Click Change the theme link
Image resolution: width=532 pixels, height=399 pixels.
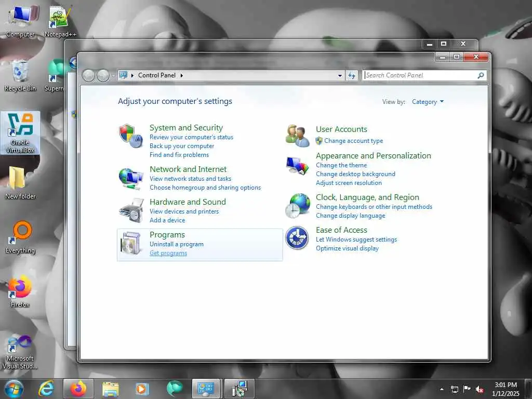click(341, 165)
